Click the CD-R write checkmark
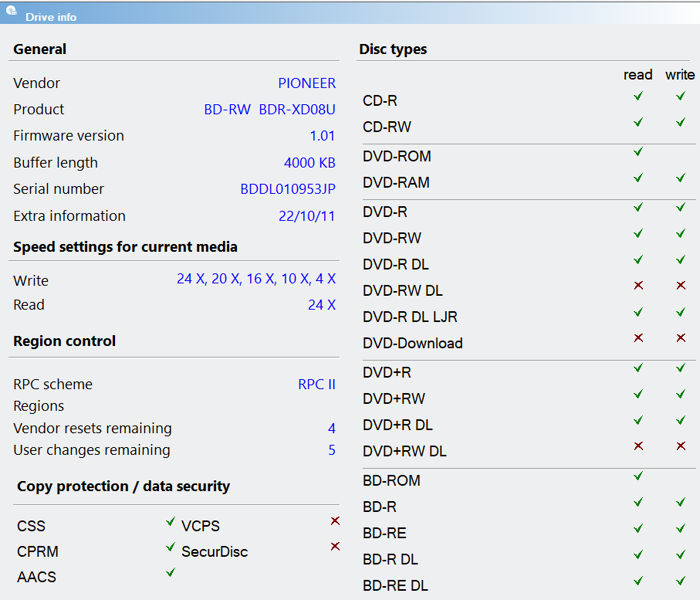The width and height of the screenshot is (700, 600). 681,96
